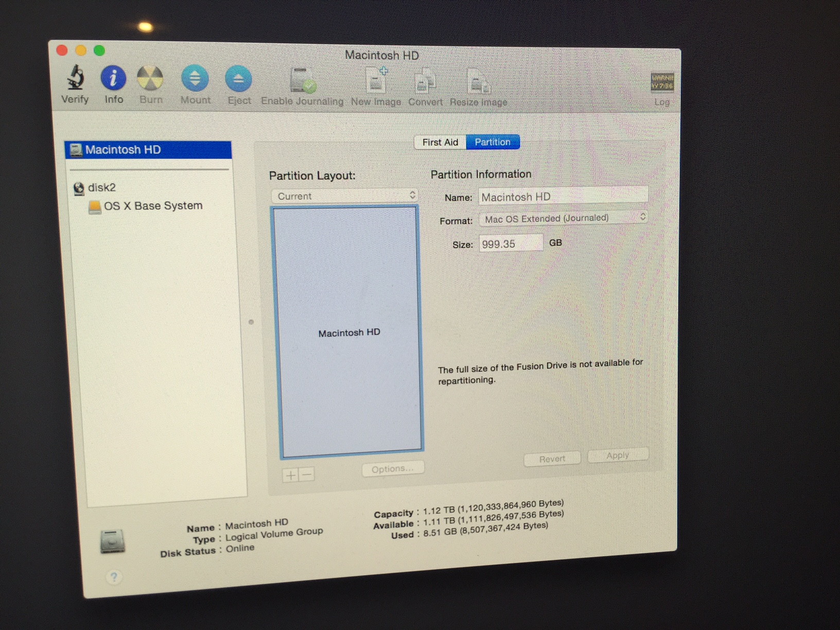This screenshot has width=840, height=630.
Task: Click the Fusion Drive repartitioning message
Action: pyautogui.click(x=540, y=372)
